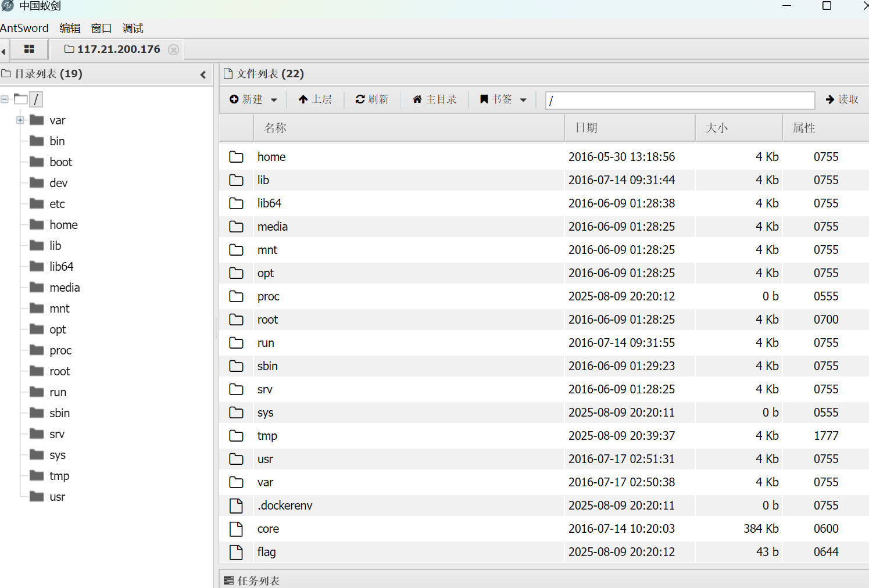Viewport: 869px width, 588px height.
Task: Click the lib64 folder icon in tree
Action: click(x=37, y=266)
